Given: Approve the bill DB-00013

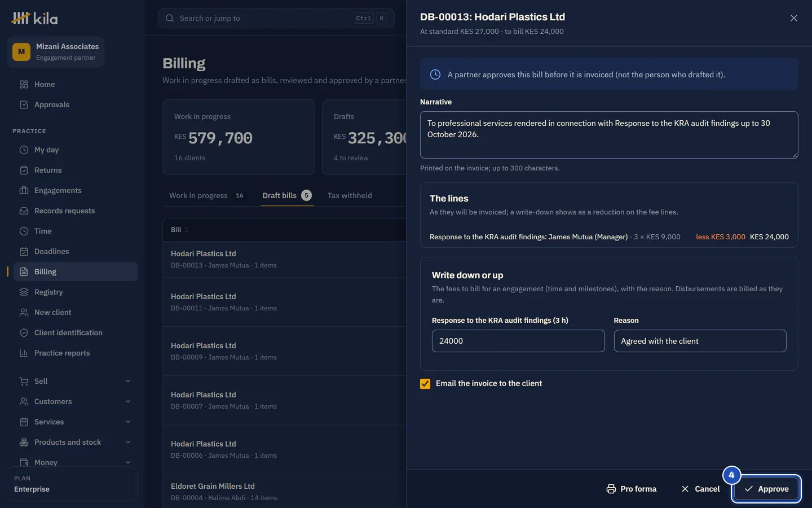Looking at the screenshot, I should tap(766, 489).
